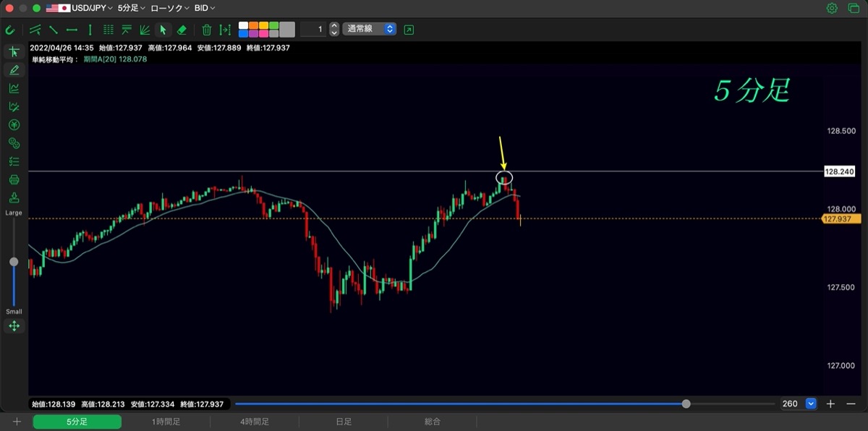Switch to the 日足 tab
The width and height of the screenshot is (868, 431).
tap(344, 422)
